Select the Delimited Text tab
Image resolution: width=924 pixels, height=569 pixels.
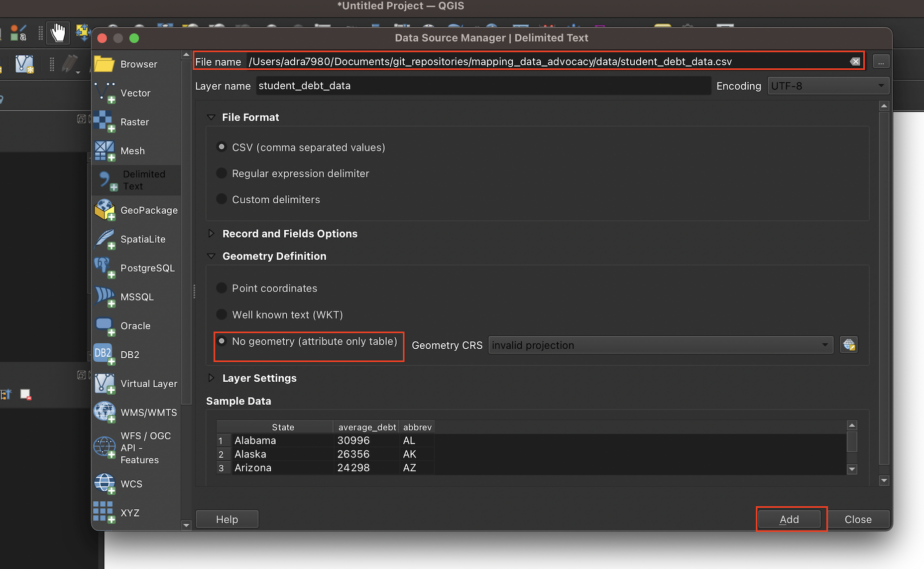pyautogui.click(x=136, y=180)
